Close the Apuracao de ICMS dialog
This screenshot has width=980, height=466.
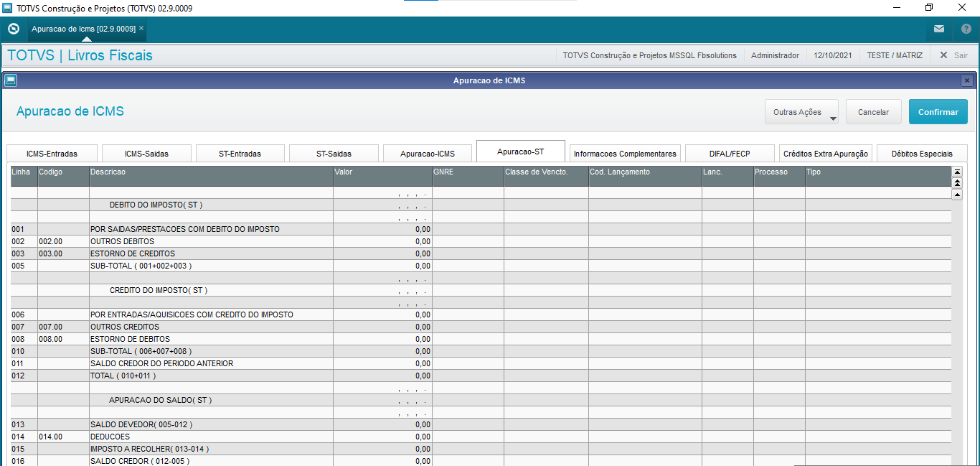(967, 80)
